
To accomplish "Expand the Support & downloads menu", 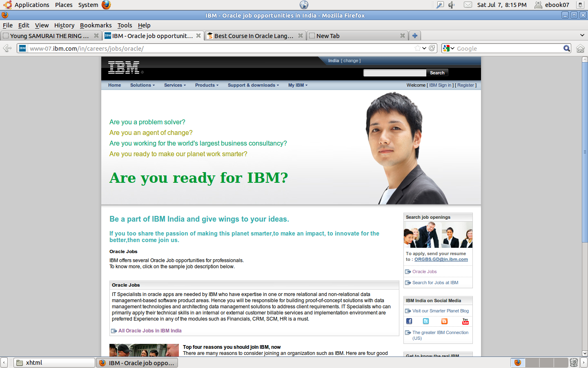I will click(253, 85).
